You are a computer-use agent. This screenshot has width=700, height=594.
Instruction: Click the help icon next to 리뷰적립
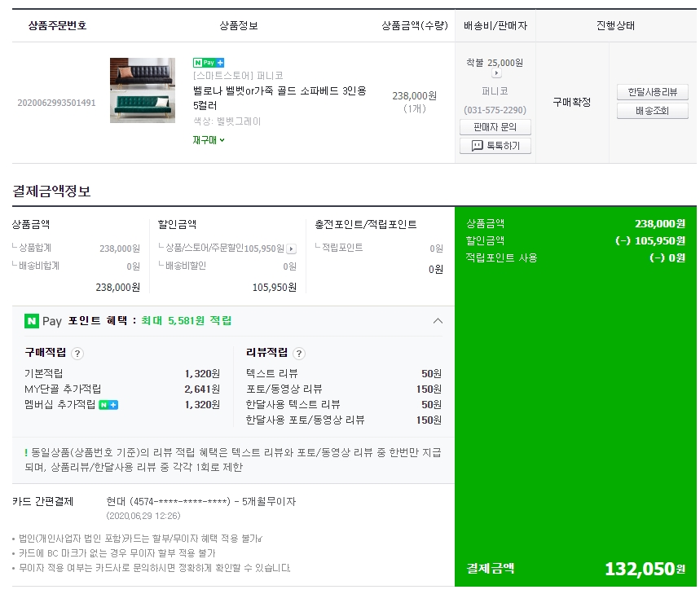298,354
